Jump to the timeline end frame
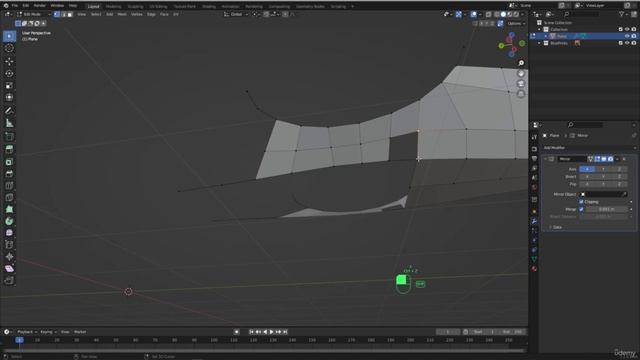This screenshot has width=640, height=360. coord(285,332)
